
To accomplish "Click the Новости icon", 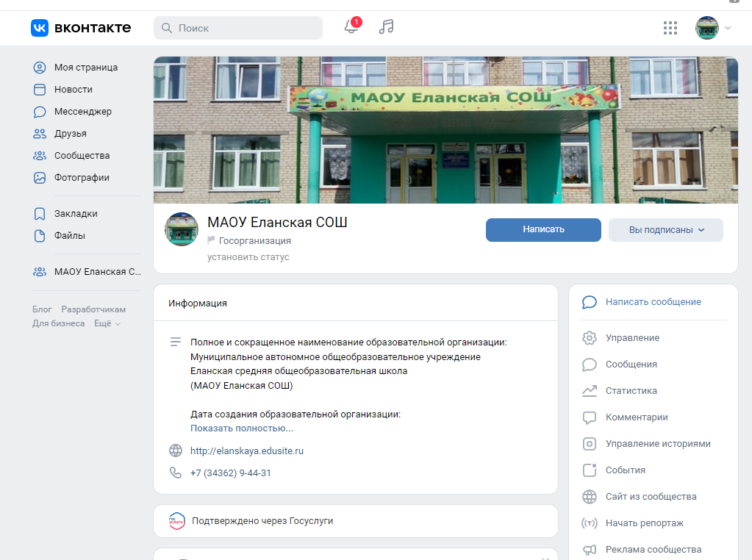I will (x=39, y=90).
